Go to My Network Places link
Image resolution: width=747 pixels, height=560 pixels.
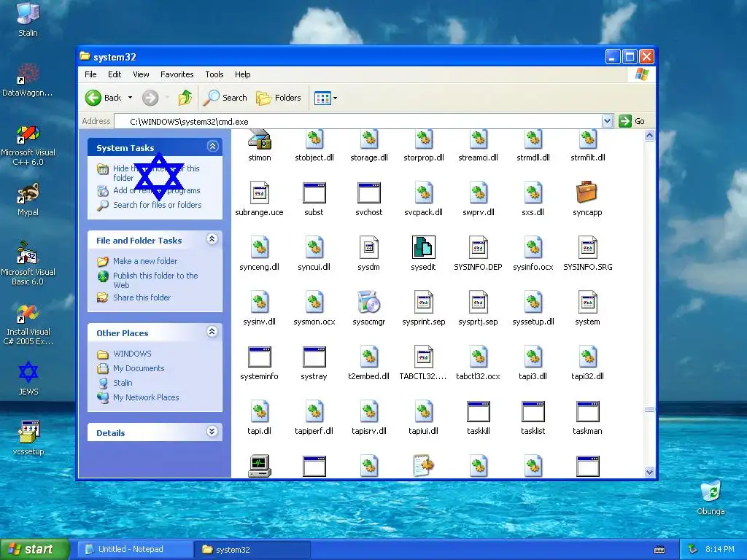pyautogui.click(x=146, y=397)
